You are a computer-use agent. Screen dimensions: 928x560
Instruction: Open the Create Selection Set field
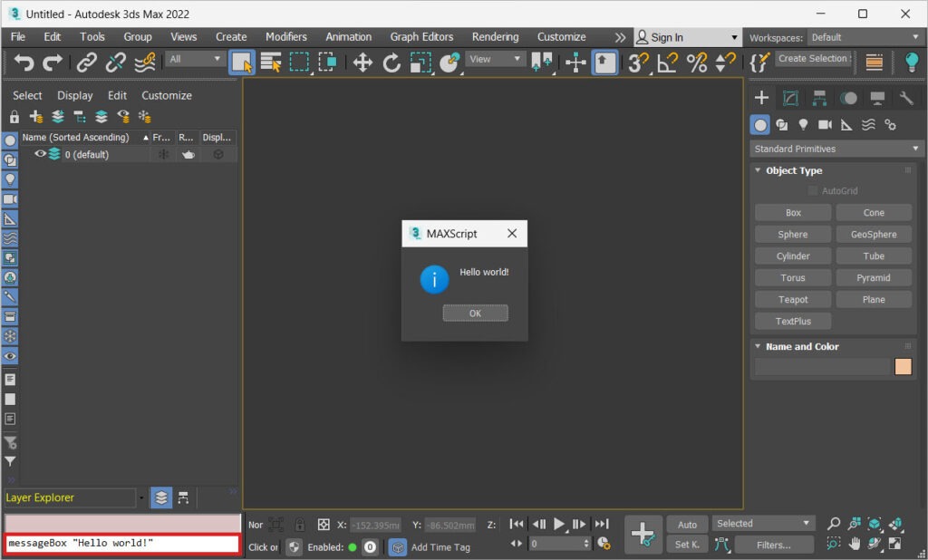click(813, 59)
